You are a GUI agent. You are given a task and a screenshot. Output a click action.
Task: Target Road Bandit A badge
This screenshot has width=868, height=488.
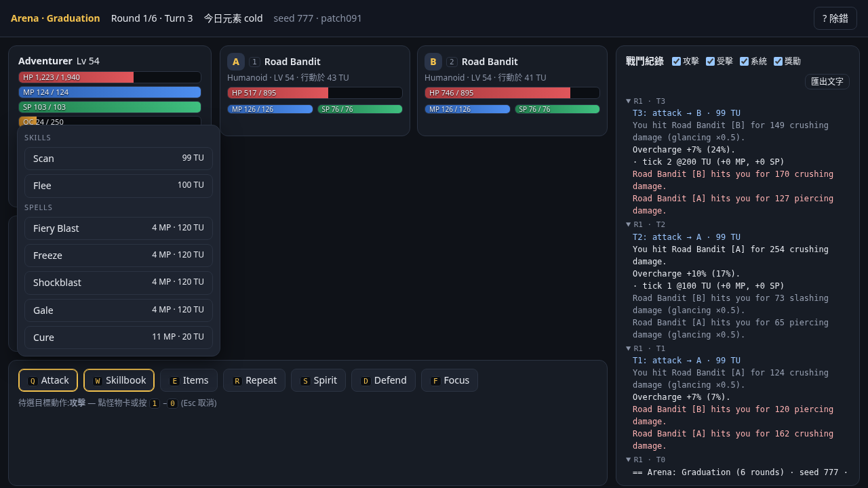coord(236,62)
